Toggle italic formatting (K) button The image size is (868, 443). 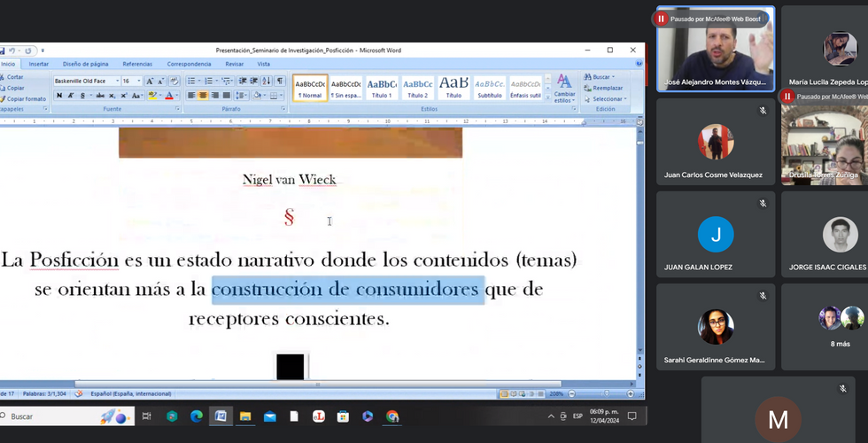(x=71, y=96)
